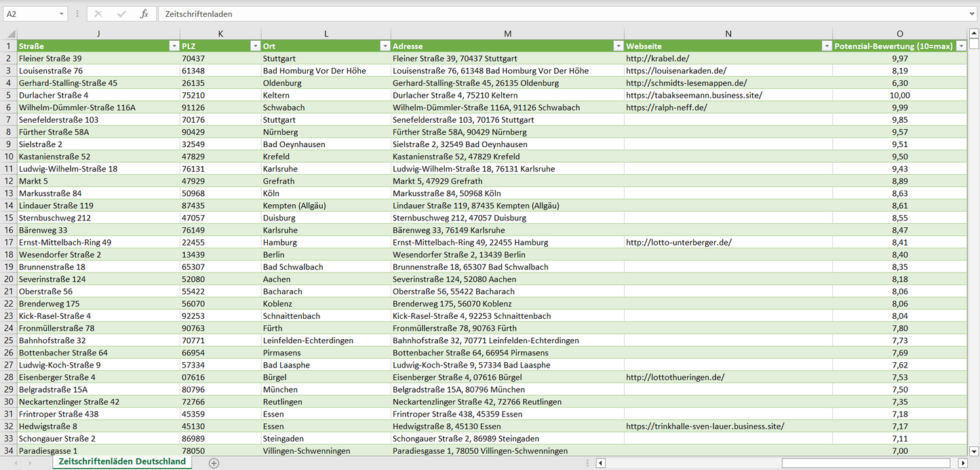Click the https://louisenarkaden.de/ website cell
The image size is (980, 470).
pos(675,71)
